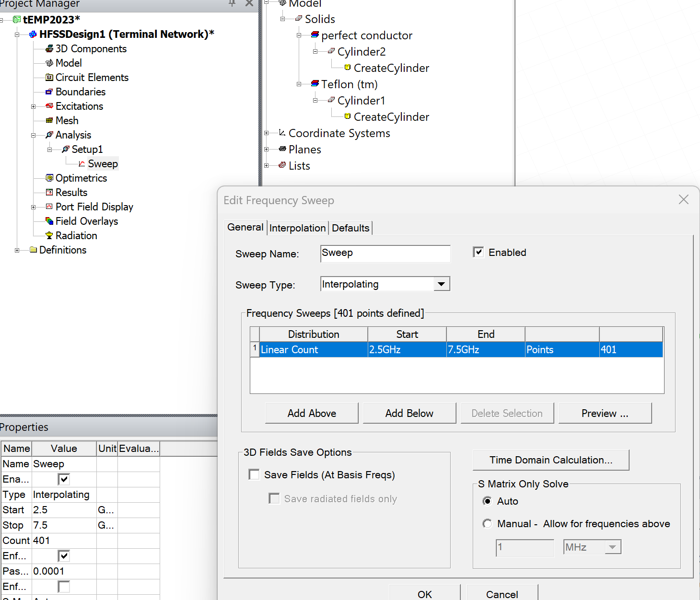Click the Optimetrics icon
700x600 pixels.
[49, 178]
